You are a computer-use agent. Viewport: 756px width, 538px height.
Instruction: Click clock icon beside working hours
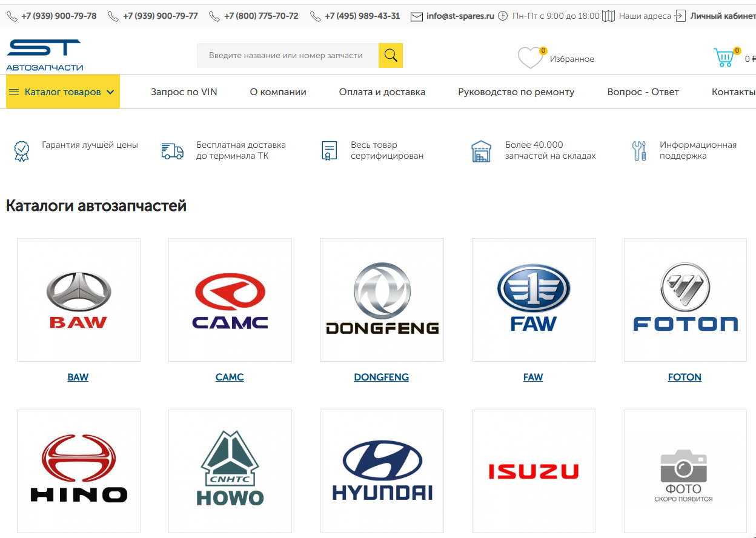click(x=503, y=16)
